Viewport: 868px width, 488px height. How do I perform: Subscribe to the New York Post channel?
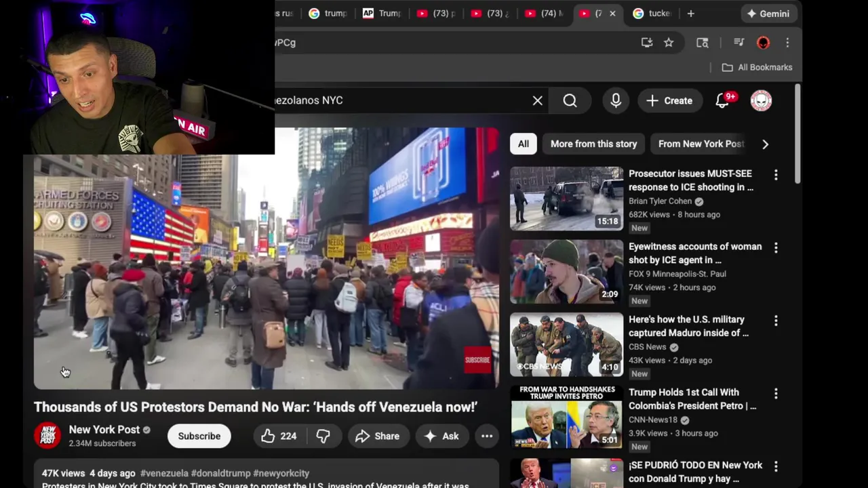coord(199,436)
